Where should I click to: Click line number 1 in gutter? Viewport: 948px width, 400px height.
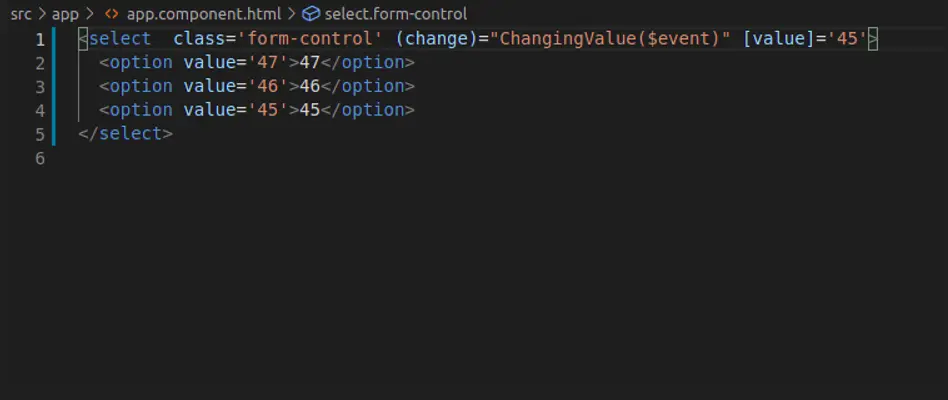[x=40, y=40]
